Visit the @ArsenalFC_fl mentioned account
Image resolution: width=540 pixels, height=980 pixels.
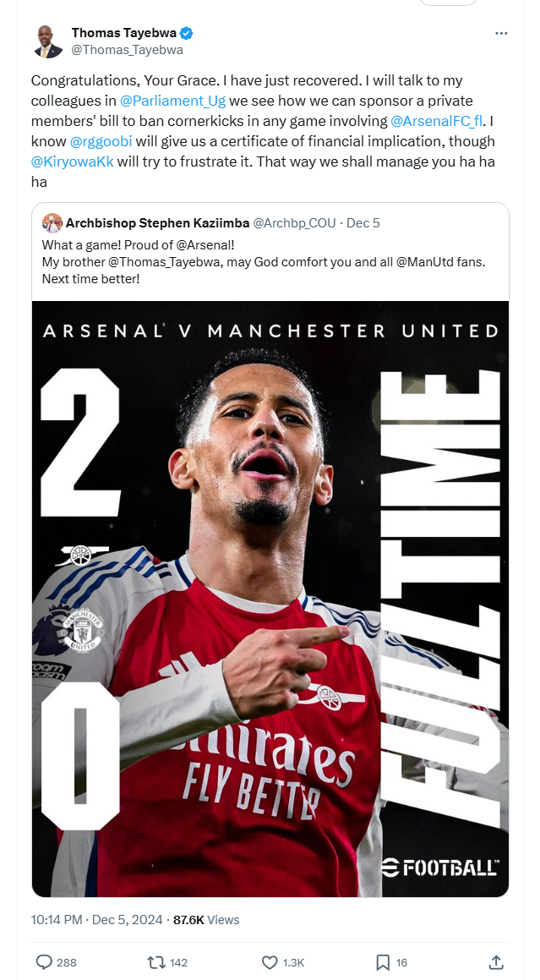[x=436, y=121]
